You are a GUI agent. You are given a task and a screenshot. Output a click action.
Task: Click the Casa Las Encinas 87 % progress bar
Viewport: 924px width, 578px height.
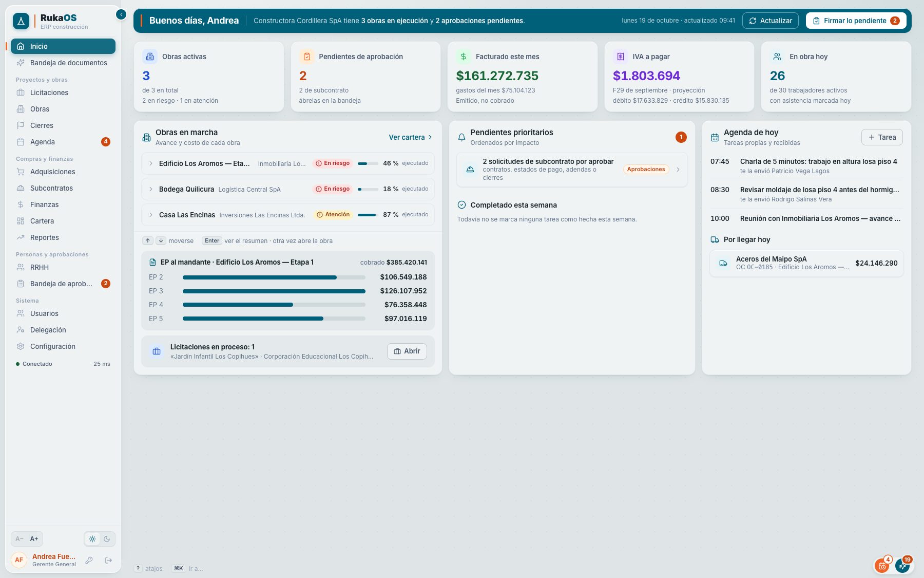tap(368, 215)
